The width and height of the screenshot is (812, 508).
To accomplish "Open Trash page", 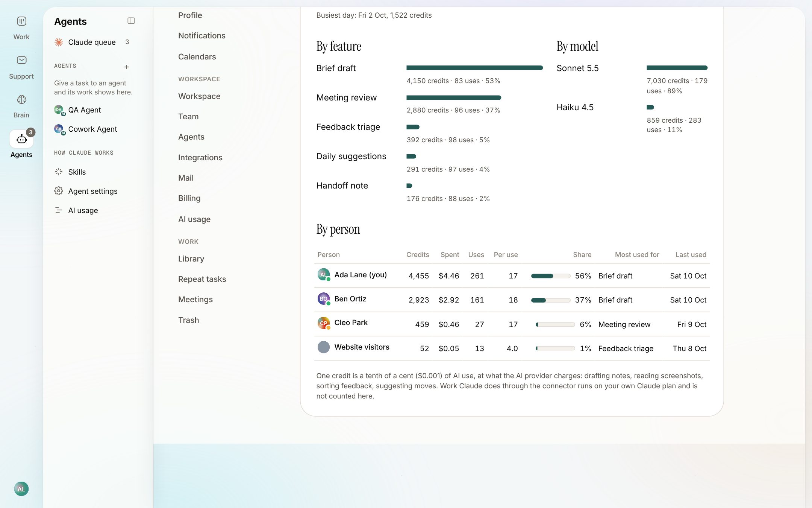I will coord(189,320).
